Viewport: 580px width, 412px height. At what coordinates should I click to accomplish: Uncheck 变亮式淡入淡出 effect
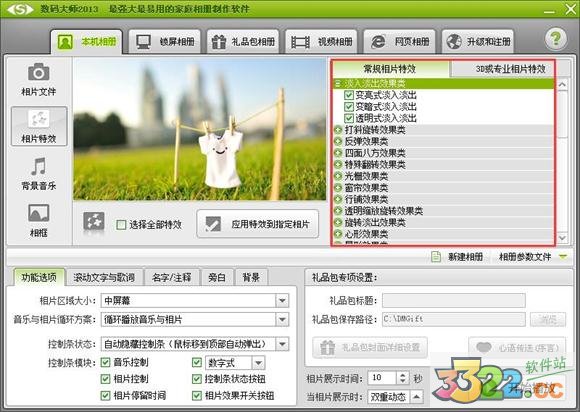tap(348, 95)
